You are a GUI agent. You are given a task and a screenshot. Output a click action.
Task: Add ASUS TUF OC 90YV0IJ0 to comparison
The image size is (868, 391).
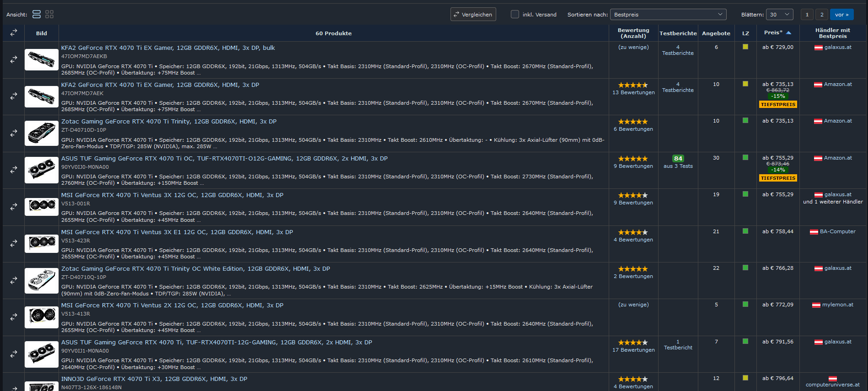point(14,170)
